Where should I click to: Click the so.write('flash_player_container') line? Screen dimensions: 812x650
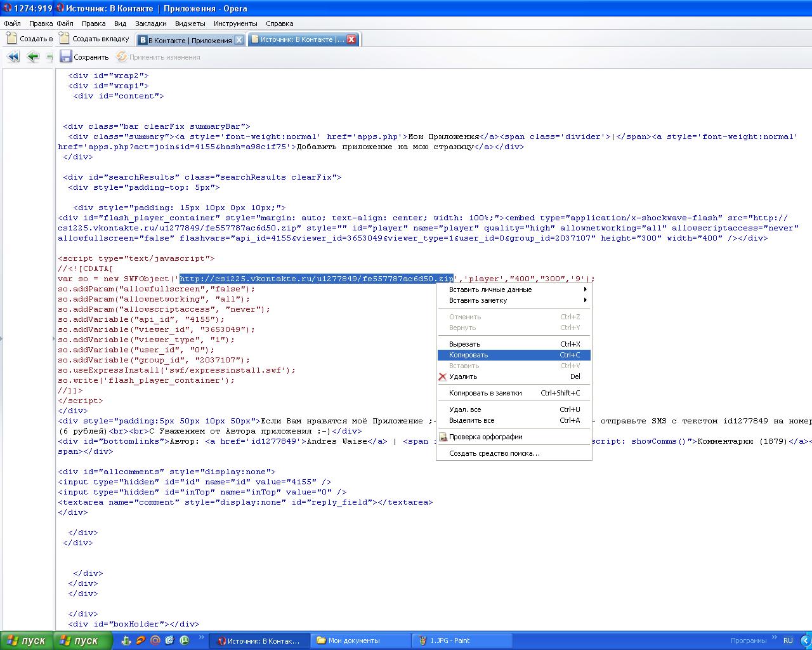click(147, 380)
